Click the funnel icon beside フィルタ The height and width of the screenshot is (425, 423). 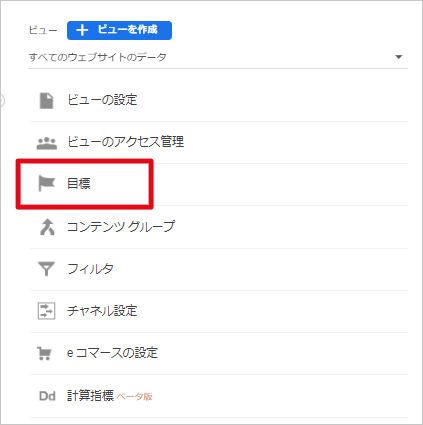pyautogui.click(x=46, y=269)
